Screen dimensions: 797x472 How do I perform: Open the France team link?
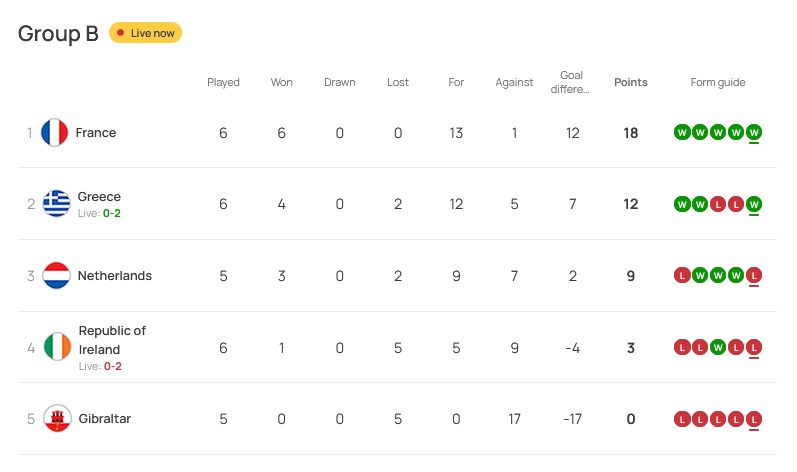pos(96,133)
